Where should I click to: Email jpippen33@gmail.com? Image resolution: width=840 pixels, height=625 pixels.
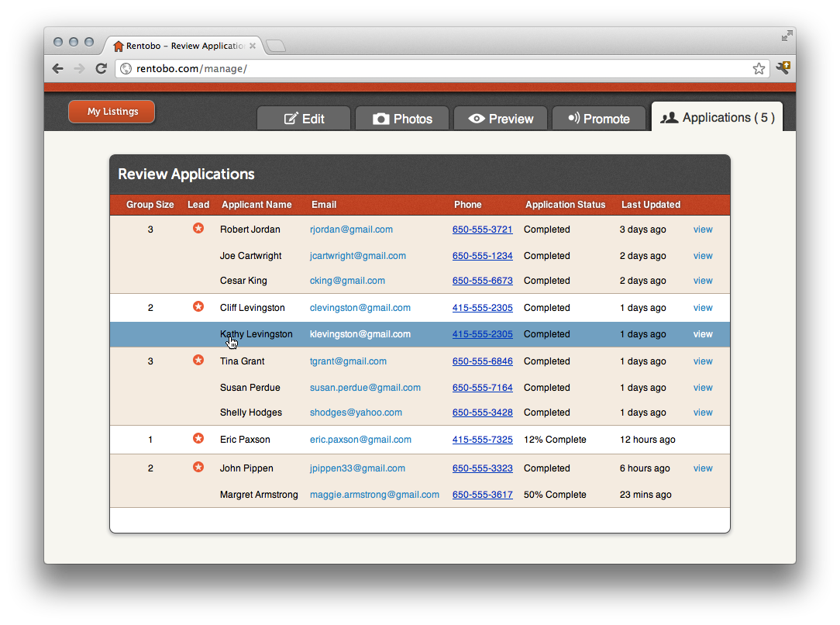coord(357,468)
